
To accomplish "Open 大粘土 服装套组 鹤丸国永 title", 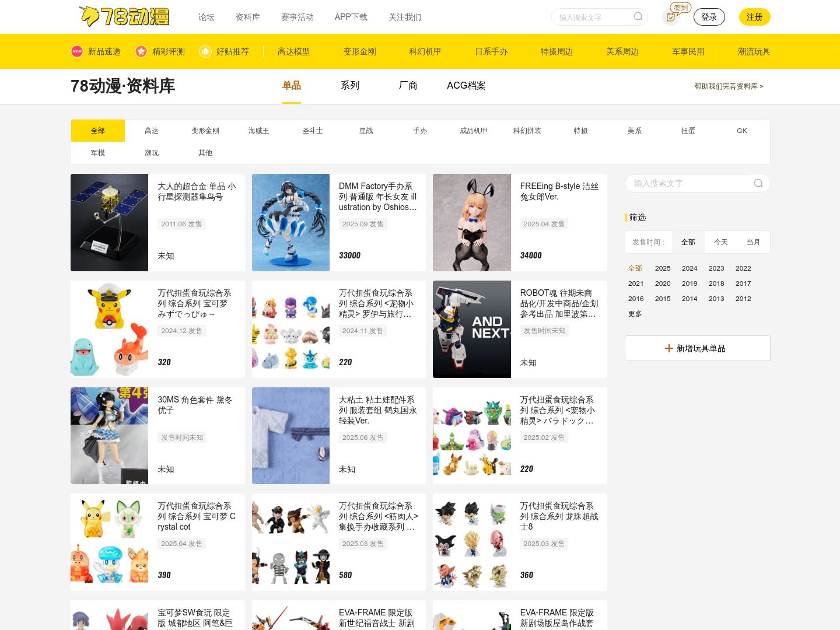I will click(378, 410).
